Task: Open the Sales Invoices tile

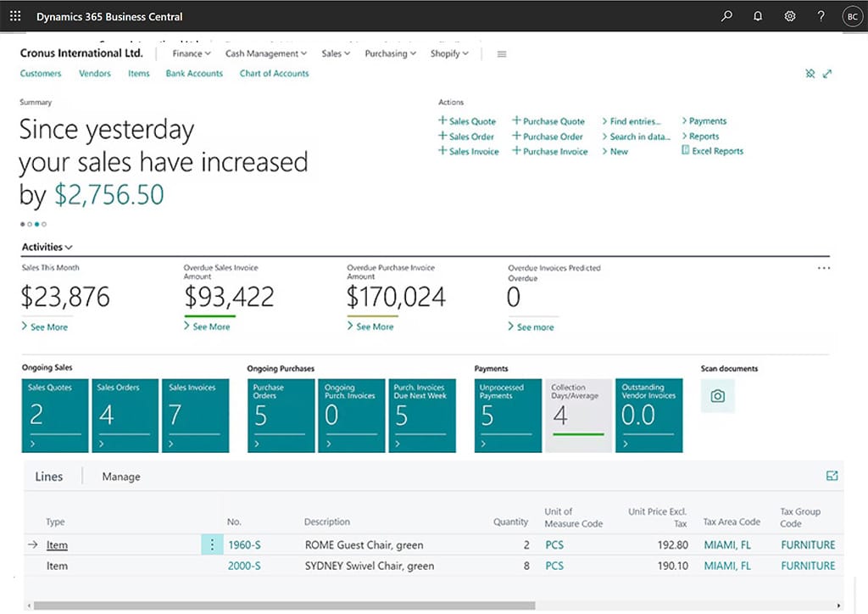Action: pos(196,416)
